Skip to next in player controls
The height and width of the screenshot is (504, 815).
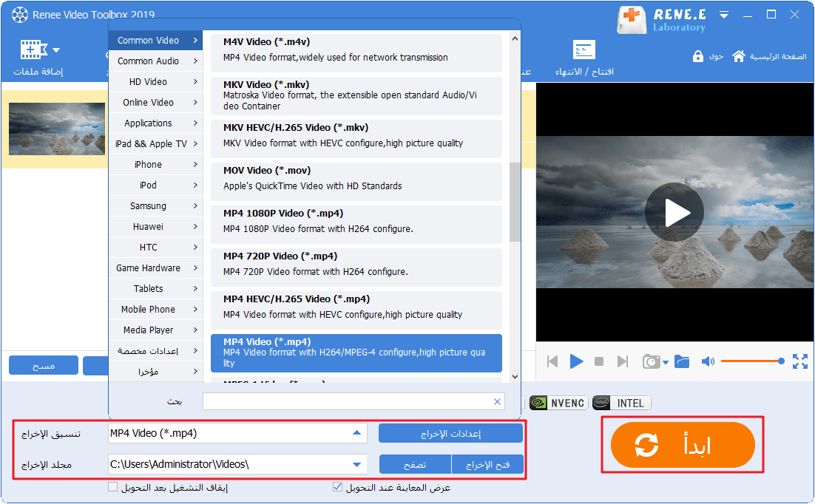(x=622, y=361)
